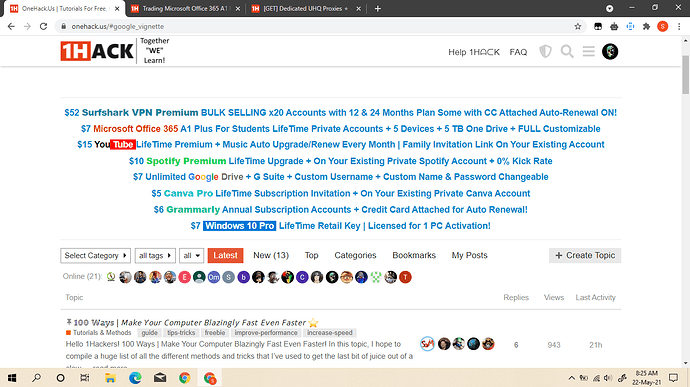The height and width of the screenshot is (387, 690).
Task: Open Windows taskbar search
Action: pyautogui.click(x=37, y=378)
